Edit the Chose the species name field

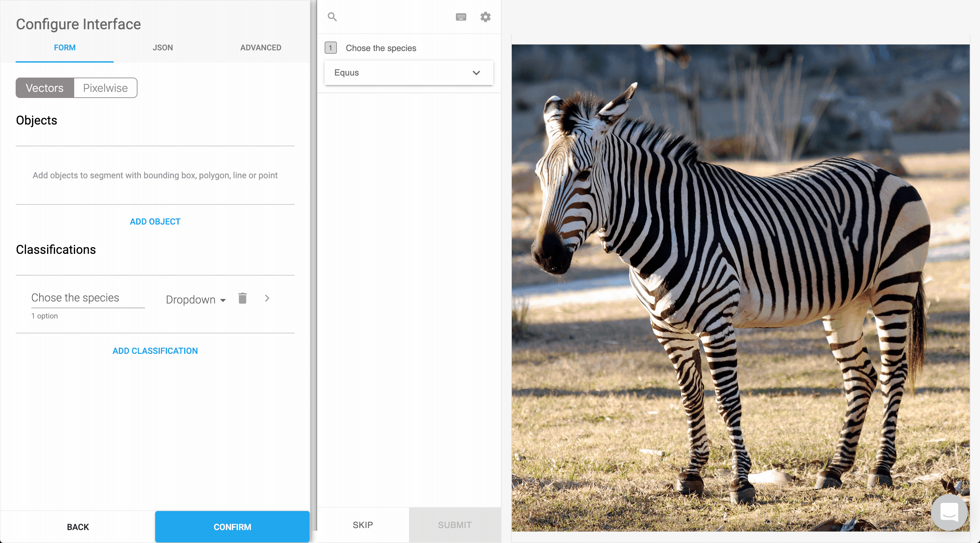point(88,298)
